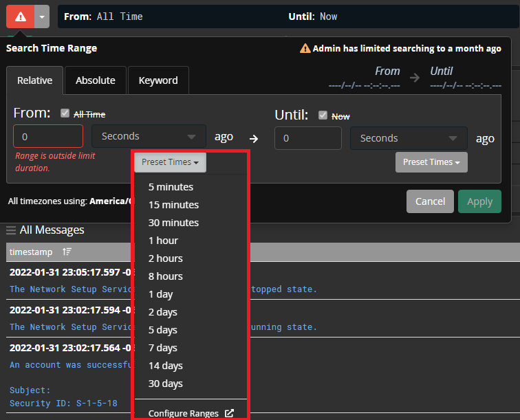Click the From: All Time range bar
520x420 pixels.
click(288, 16)
